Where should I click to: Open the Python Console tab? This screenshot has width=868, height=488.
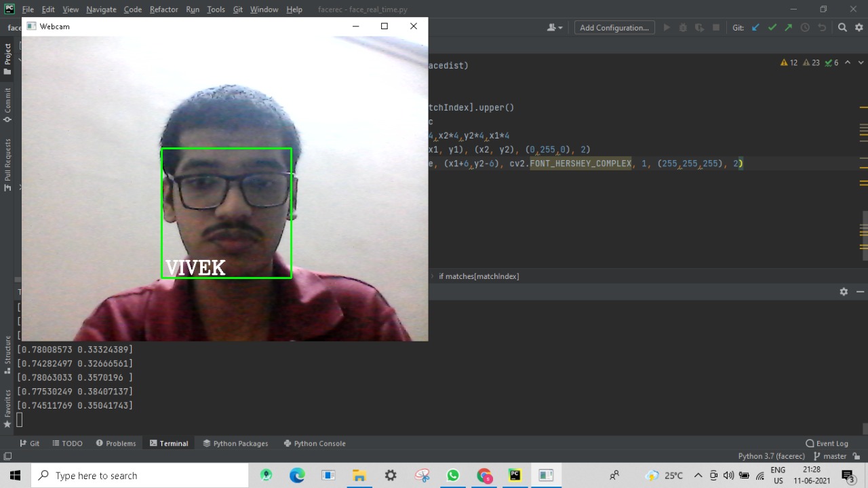click(314, 443)
